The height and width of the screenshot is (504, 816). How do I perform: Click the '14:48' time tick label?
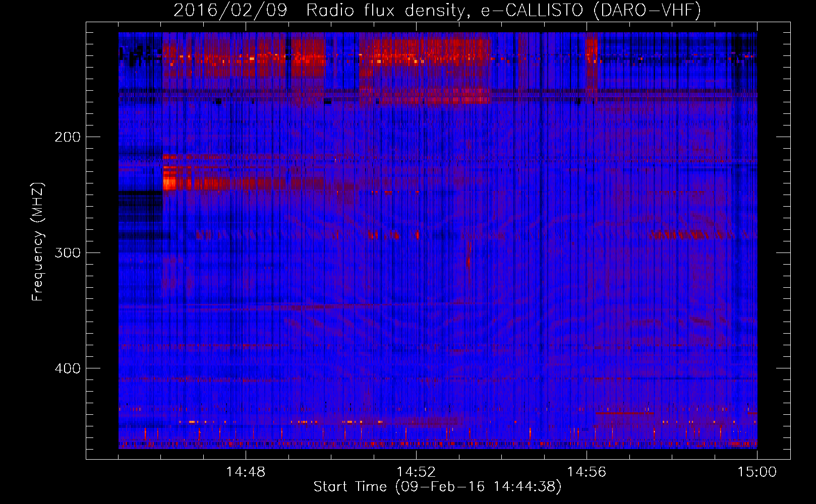pos(246,472)
